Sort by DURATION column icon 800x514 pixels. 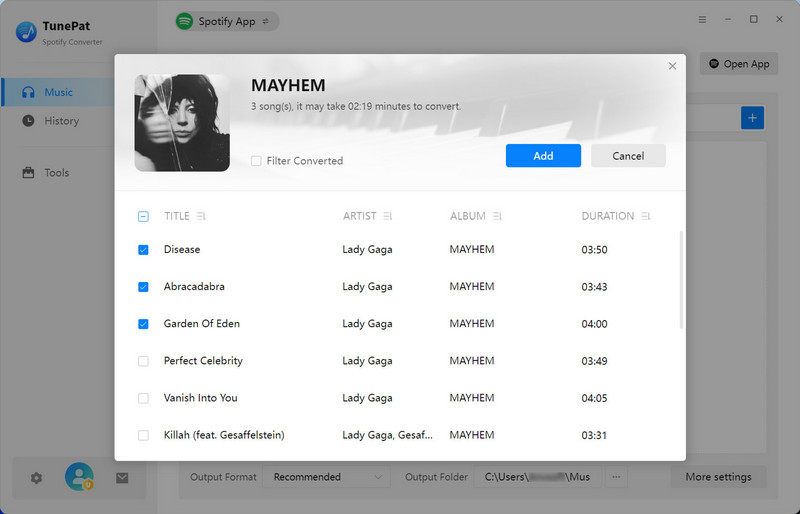click(x=646, y=216)
